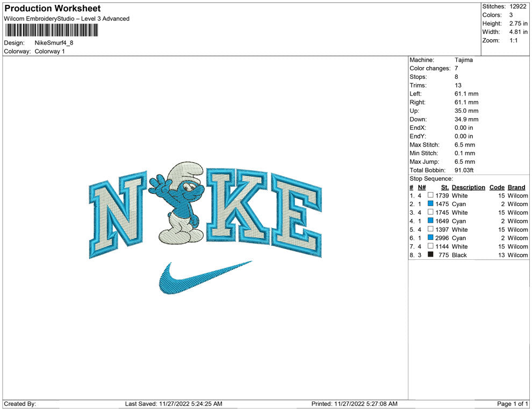Click the 'Code' column header
The width and height of the screenshot is (532, 409).
(x=497, y=187)
